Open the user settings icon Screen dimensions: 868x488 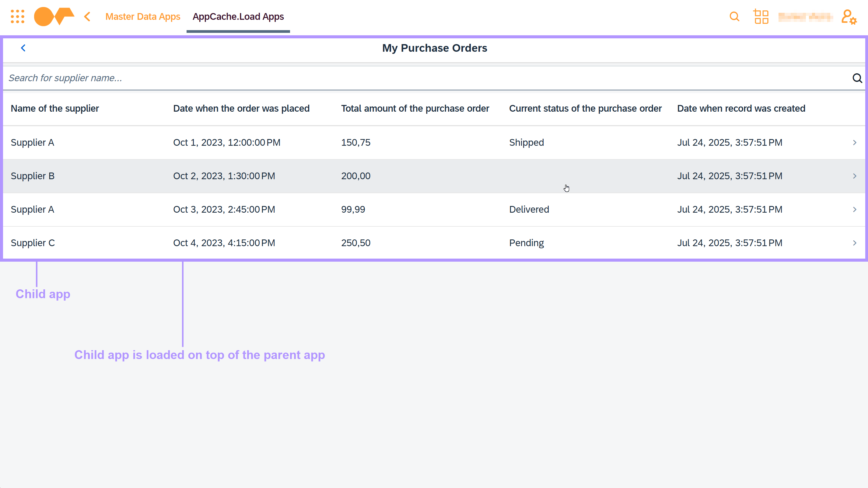click(849, 17)
